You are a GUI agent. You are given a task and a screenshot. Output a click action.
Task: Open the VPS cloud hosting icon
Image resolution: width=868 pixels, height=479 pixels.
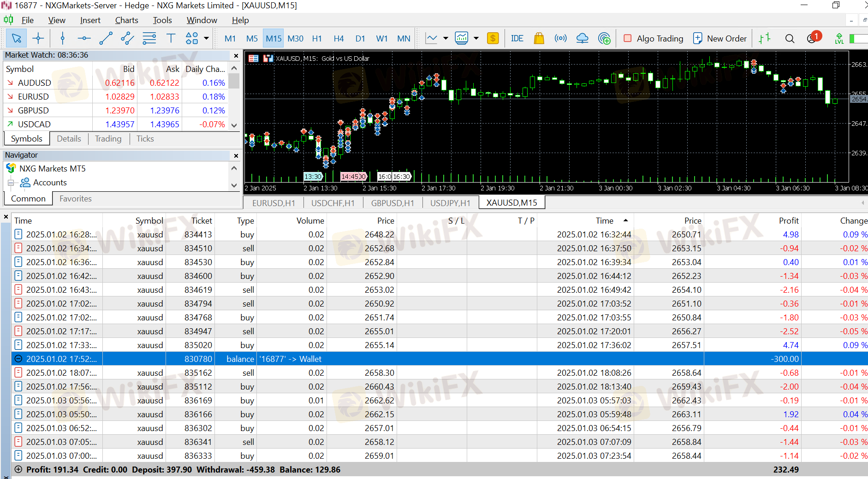(x=583, y=38)
